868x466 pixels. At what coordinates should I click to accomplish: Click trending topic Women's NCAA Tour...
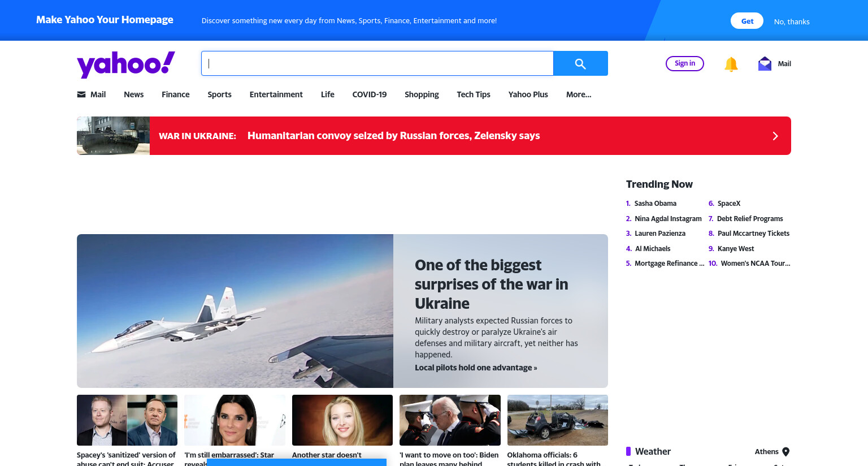(756, 264)
